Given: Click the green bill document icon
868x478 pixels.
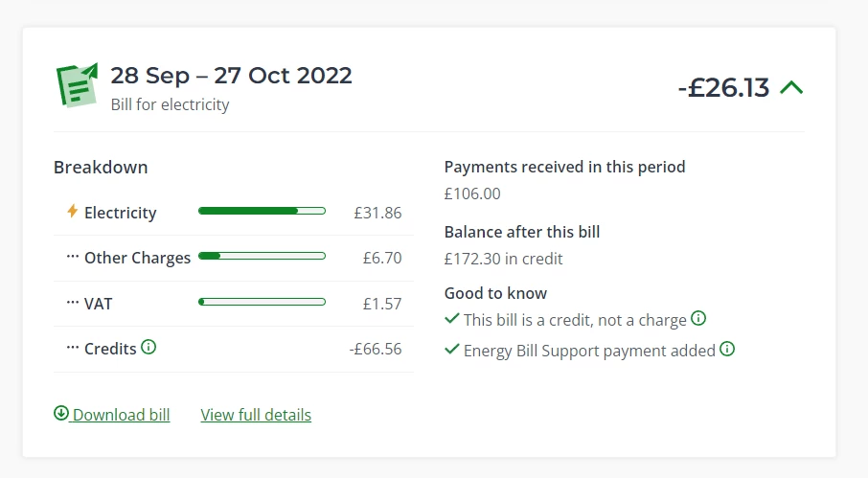Looking at the screenshot, I should (x=78, y=84).
